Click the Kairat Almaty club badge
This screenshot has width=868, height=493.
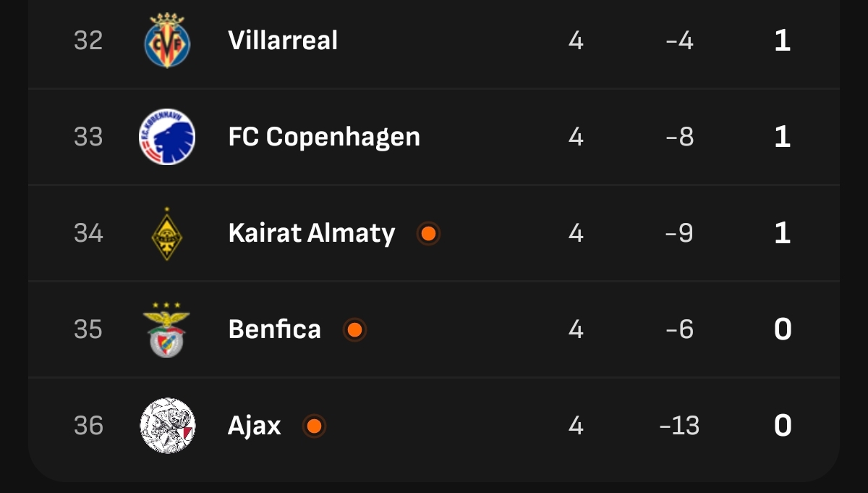[x=167, y=233]
